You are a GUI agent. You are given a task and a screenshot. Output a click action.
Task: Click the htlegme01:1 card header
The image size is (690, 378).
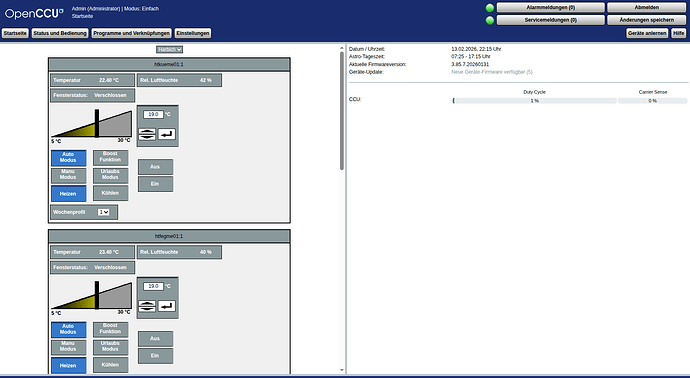click(x=169, y=236)
